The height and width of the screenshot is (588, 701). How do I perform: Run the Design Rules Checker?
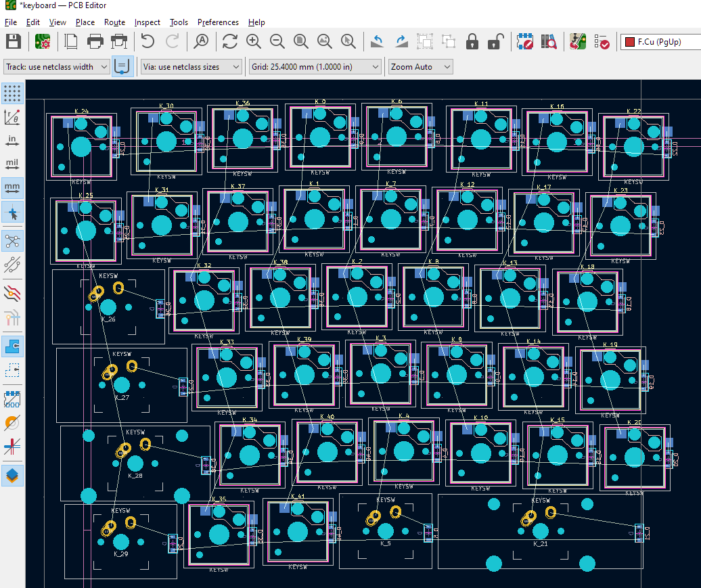coord(602,41)
